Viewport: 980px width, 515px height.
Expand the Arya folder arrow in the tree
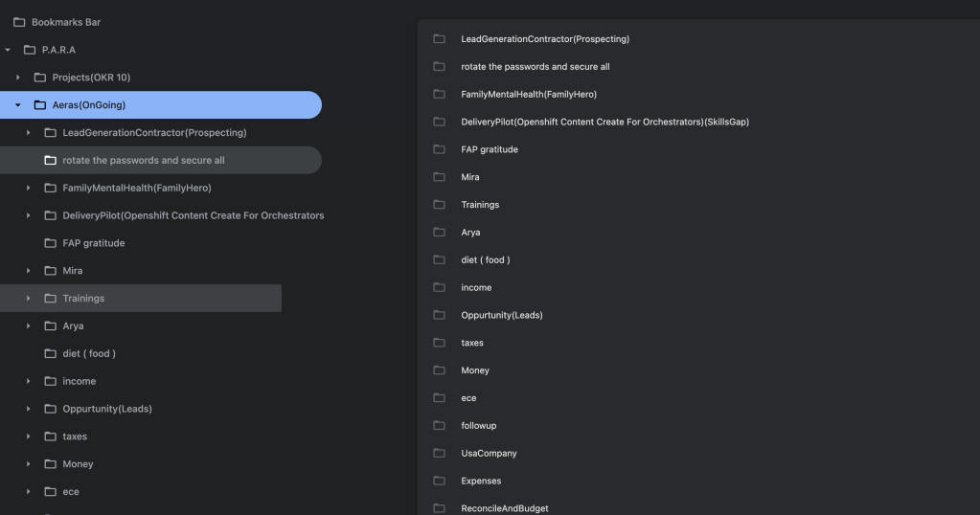[28, 325]
